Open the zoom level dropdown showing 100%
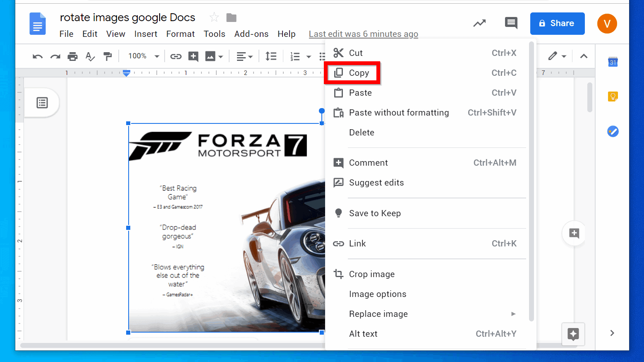The width and height of the screenshot is (644, 362). pos(143,56)
